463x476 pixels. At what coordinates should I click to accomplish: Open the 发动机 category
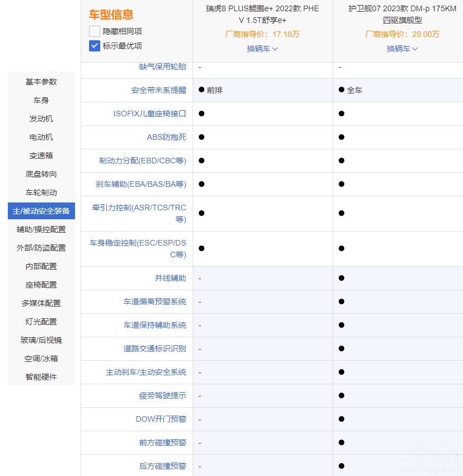(x=40, y=119)
